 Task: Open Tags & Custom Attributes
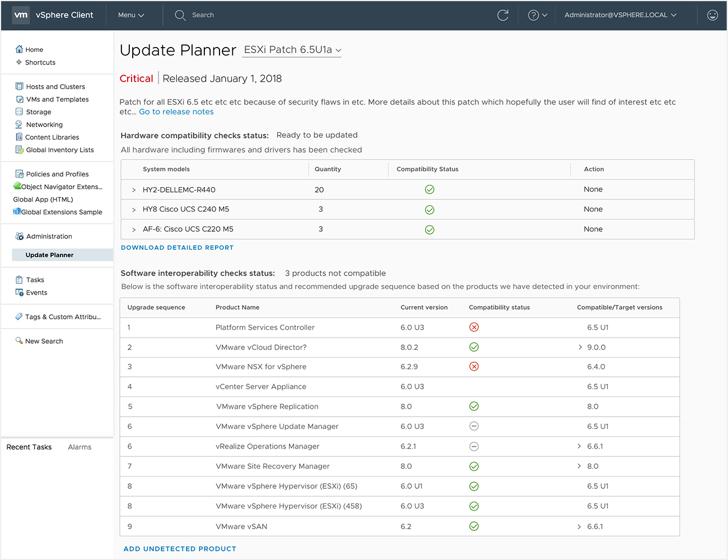pyautogui.click(x=58, y=316)
